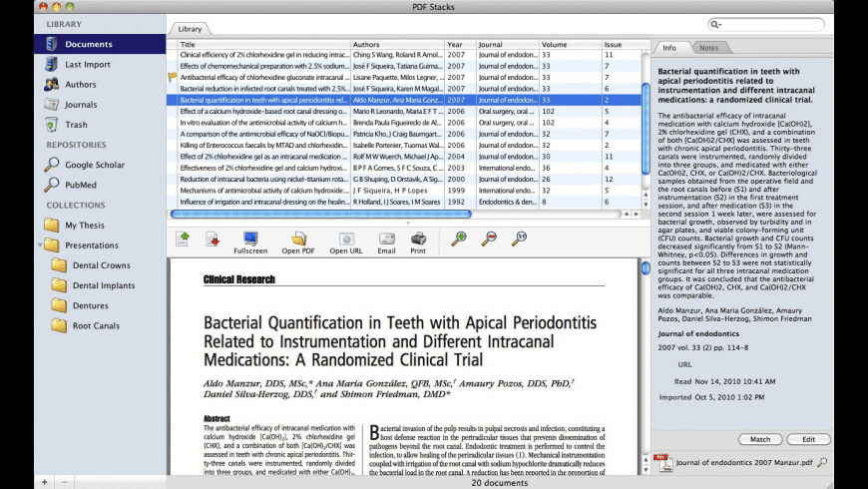868x489 pixels.
Task: Open the Dental Implants folder
Action: [x=104, y=285]
